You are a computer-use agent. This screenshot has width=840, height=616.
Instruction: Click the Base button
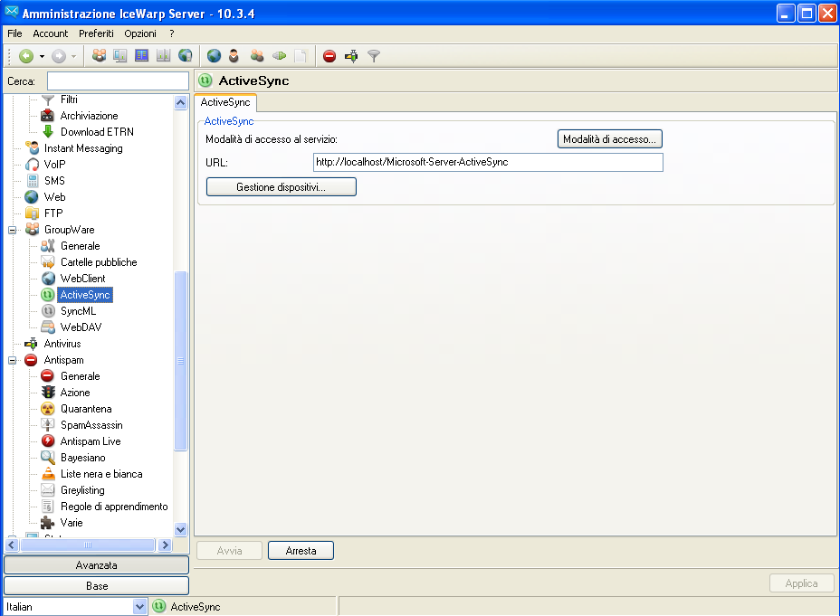click(97, 586)
